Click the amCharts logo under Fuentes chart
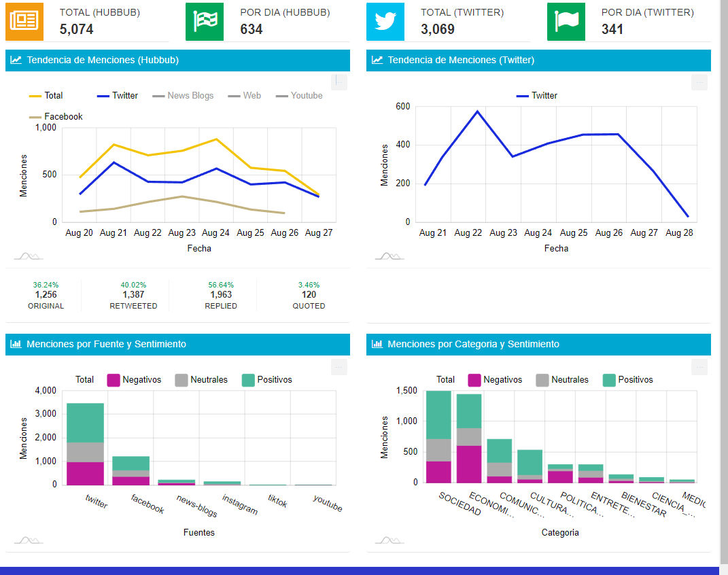The height and width of the screenshot is (575, 728). pyautogui.click(x=29, y=540)
